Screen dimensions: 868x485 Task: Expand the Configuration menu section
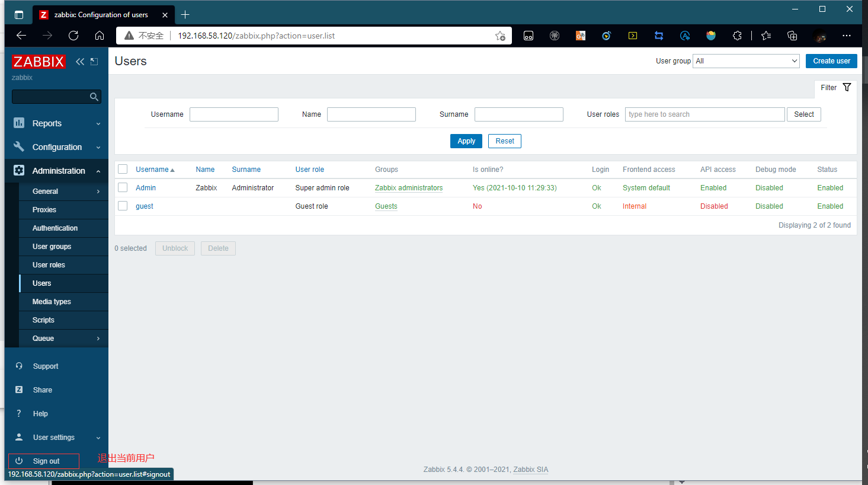[x=56, y=147]
